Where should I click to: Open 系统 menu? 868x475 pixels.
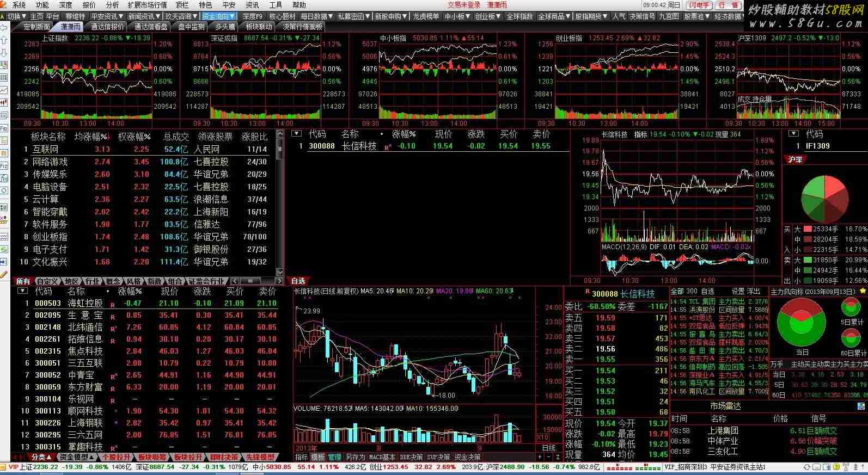(x=19, y=5)
